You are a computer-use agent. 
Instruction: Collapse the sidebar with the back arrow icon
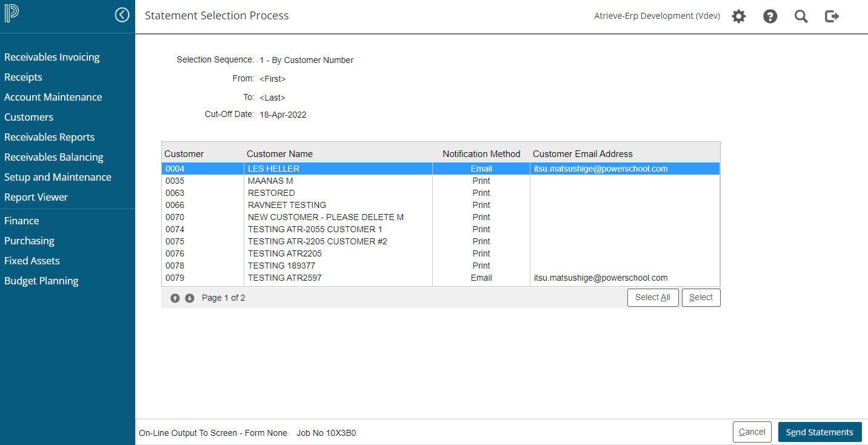122,15
